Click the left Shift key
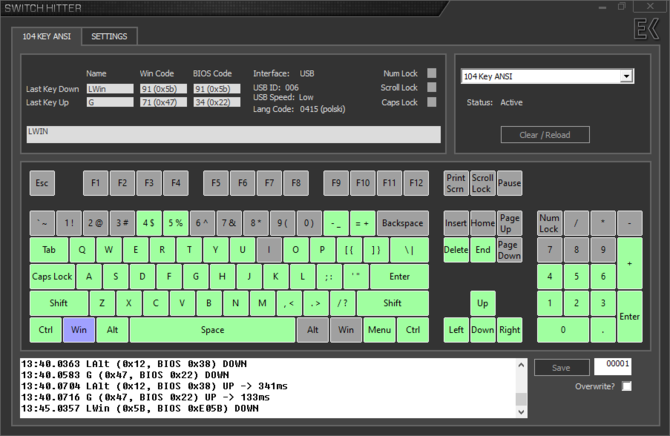The height and width of the screenshot is (436, 670). click(59, 303)
